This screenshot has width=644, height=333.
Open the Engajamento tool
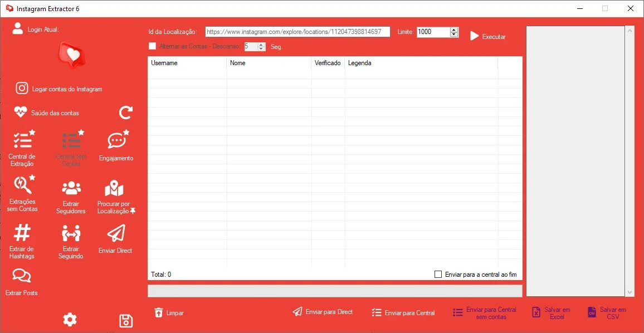[x=116, y=146]
